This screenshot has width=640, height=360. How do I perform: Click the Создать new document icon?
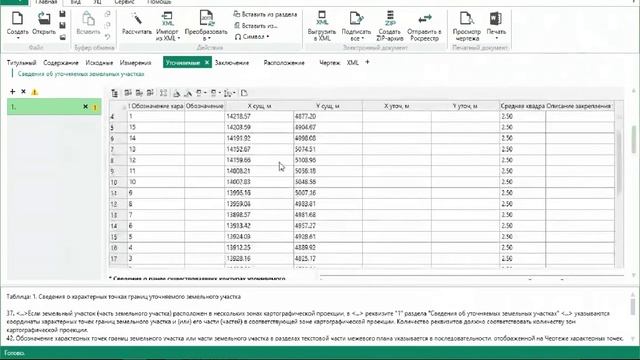tap(18, 18)
